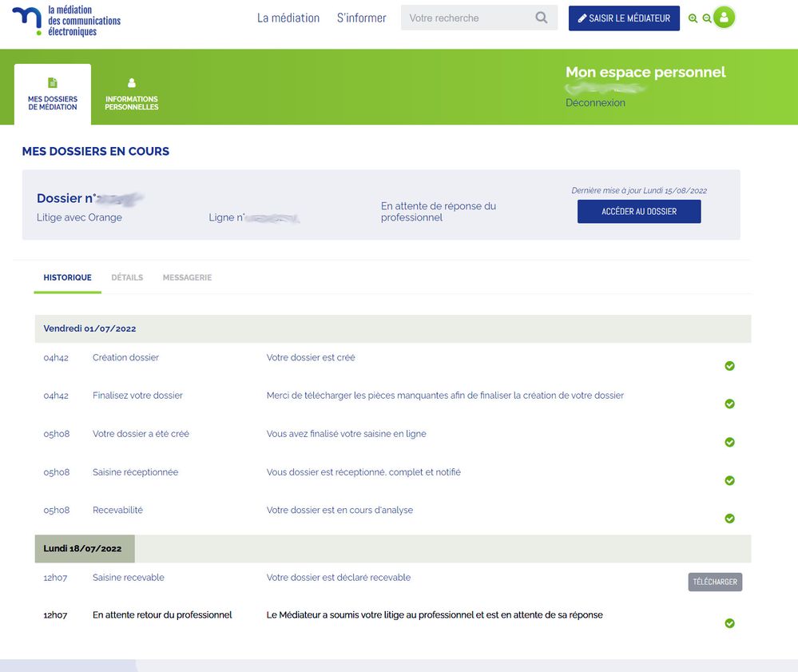
Task: Click the médiation des communications électroniques logo
Action: coord(66,21)
